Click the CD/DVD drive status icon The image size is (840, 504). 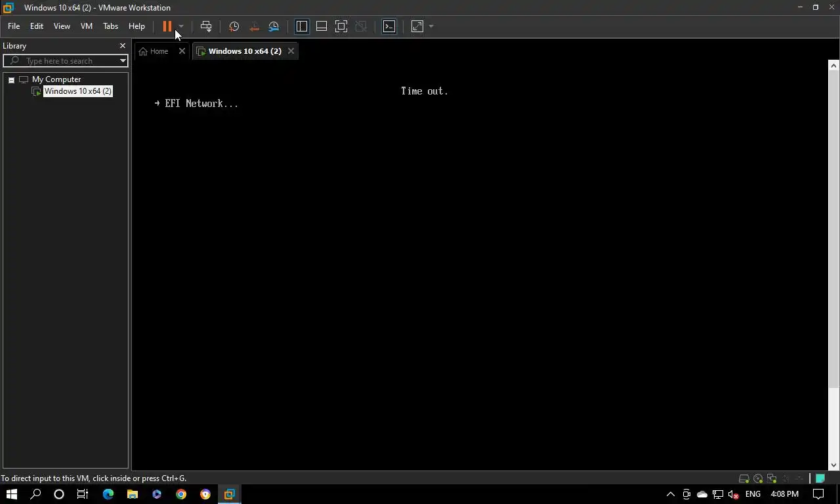758,478
